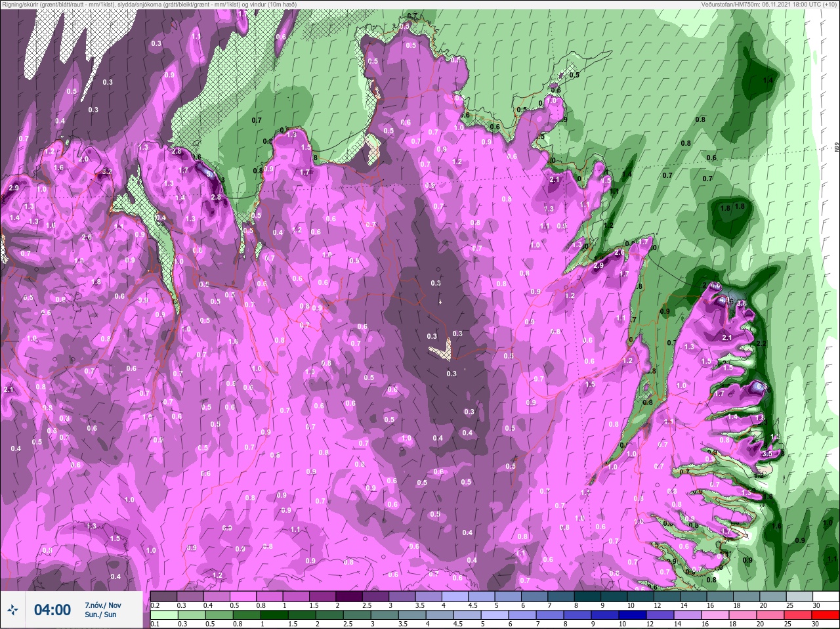The width and height of the screenshot is (840, 629).
Task: Select upper legend lavender swatch starting at 4
Action: 455,596
